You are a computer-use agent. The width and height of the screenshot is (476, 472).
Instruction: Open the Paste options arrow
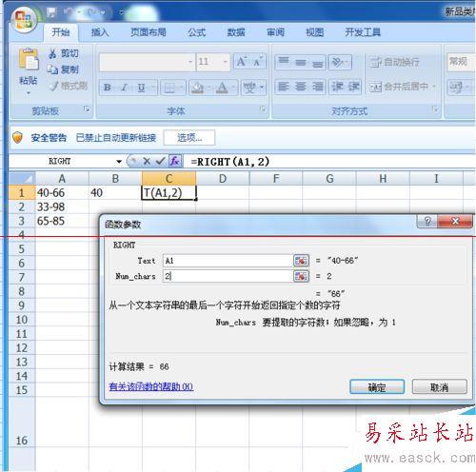(29, 93)
